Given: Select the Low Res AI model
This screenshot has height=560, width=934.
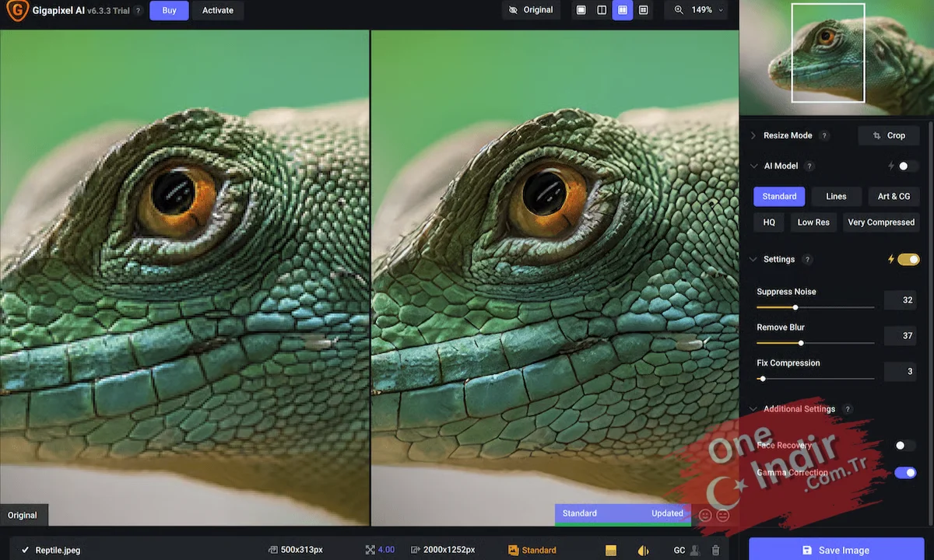Looking at the screenshot, I should pyautogui.click(x=813, y=222).
